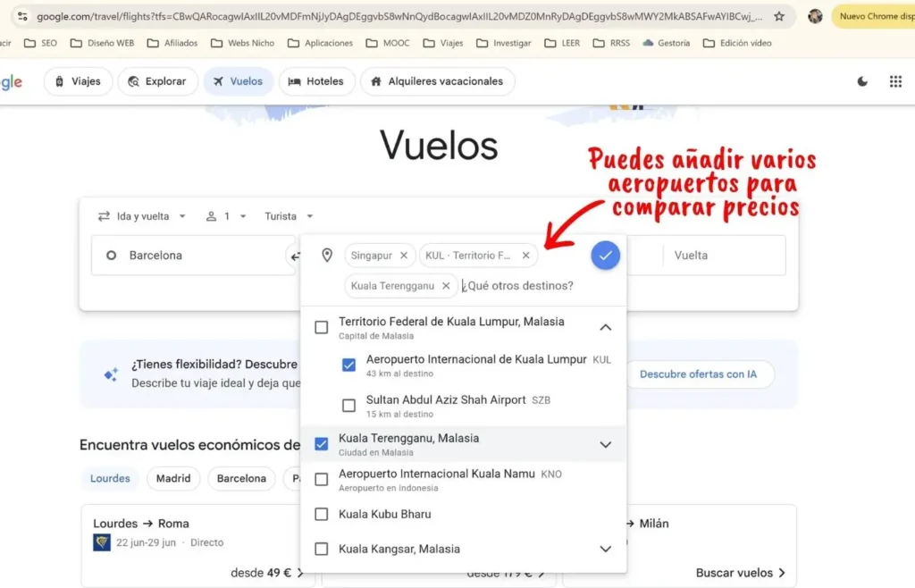Remove the Kuala Terengganu chip
The image size is (915, 588).
446,286
